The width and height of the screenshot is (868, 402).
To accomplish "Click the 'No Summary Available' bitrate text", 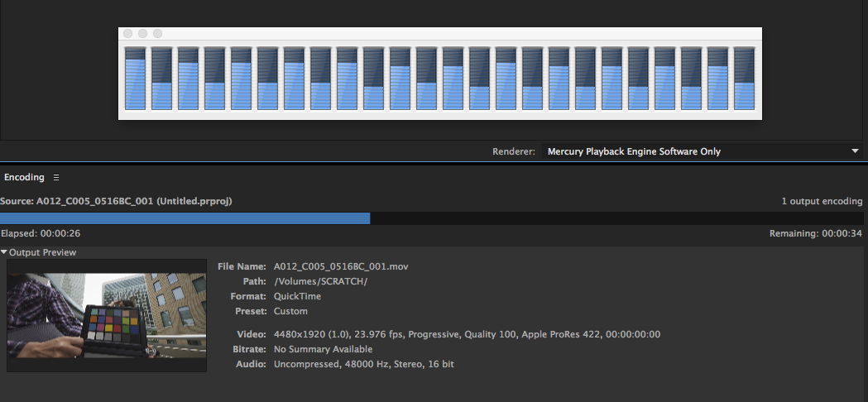I will 324,349.
